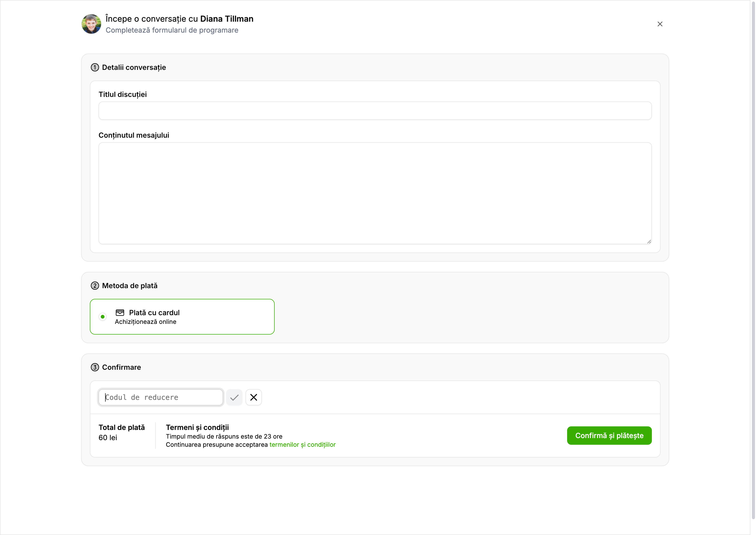The image size is (756, 535).
Task: Grab the message textarea resize handle
Action: (x=649, y=241)
